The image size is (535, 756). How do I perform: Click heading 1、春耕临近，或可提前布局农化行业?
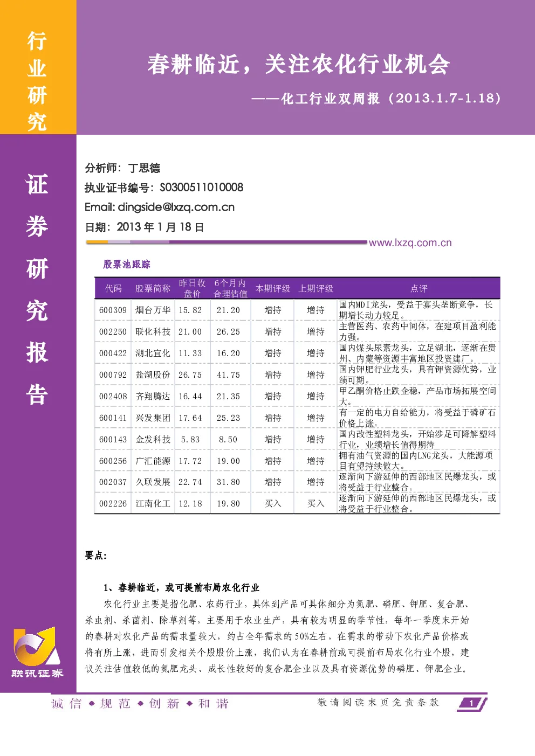pos(182,588)
